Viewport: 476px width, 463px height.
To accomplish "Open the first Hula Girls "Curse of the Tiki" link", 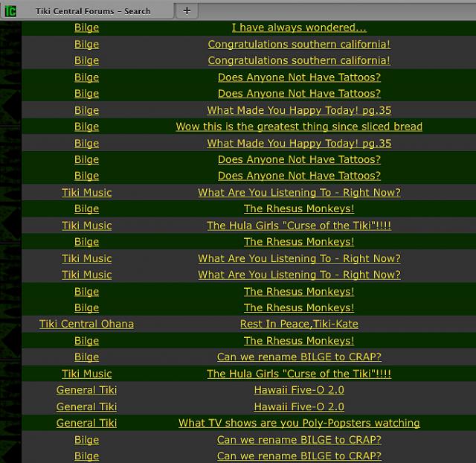I will (299, 226).
